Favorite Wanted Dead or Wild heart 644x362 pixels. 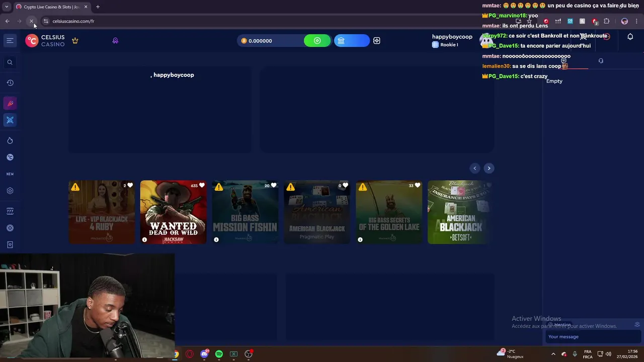click(202, 186)
